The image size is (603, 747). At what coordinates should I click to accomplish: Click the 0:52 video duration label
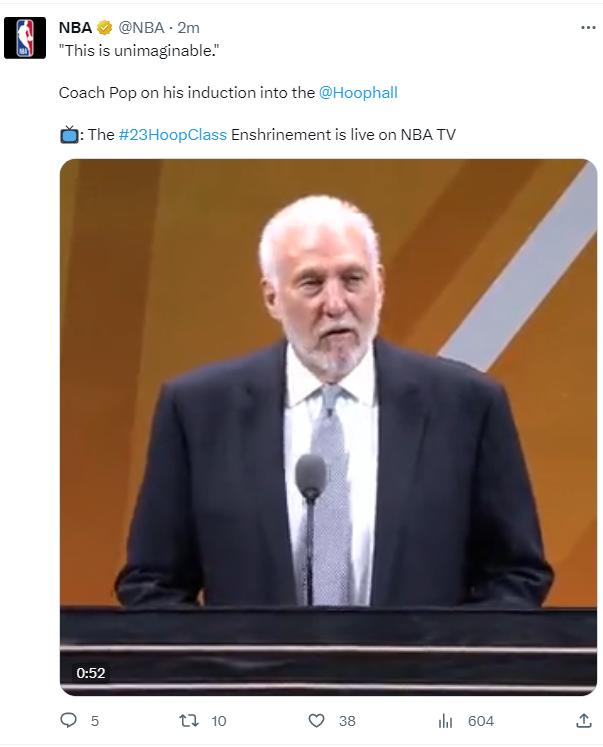click(90, 673)
